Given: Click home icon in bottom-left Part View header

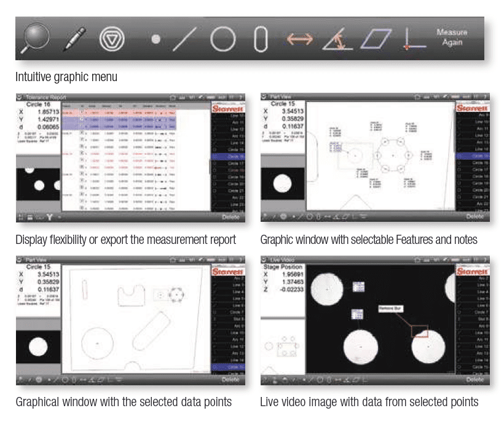Looking at the screenshot, I should (x=173, y=259).
